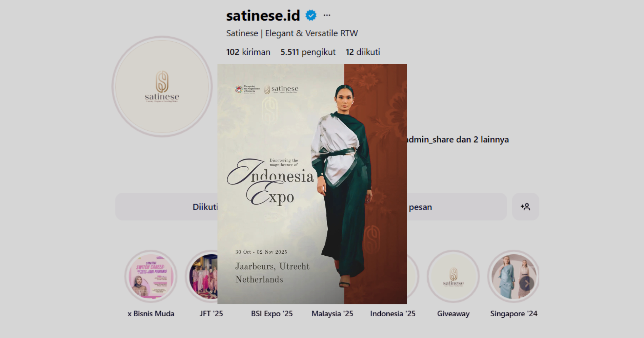Screen dimensions: 644x338
Task: Click the Indonesia Expo poster image
Action: (312, 184)
